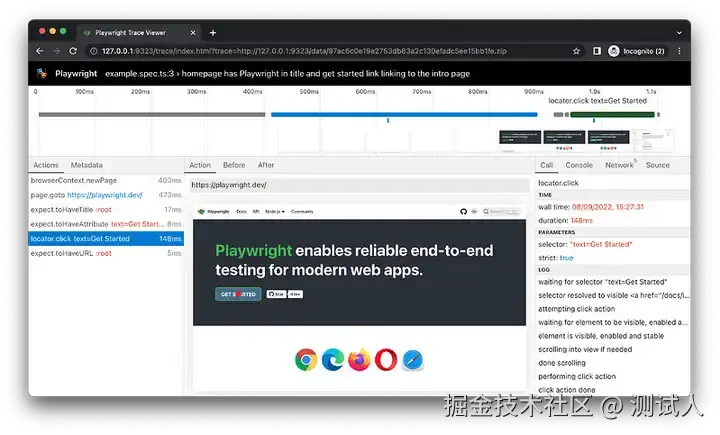Close the Playwright Trace Viewer tab

(193, 33)
